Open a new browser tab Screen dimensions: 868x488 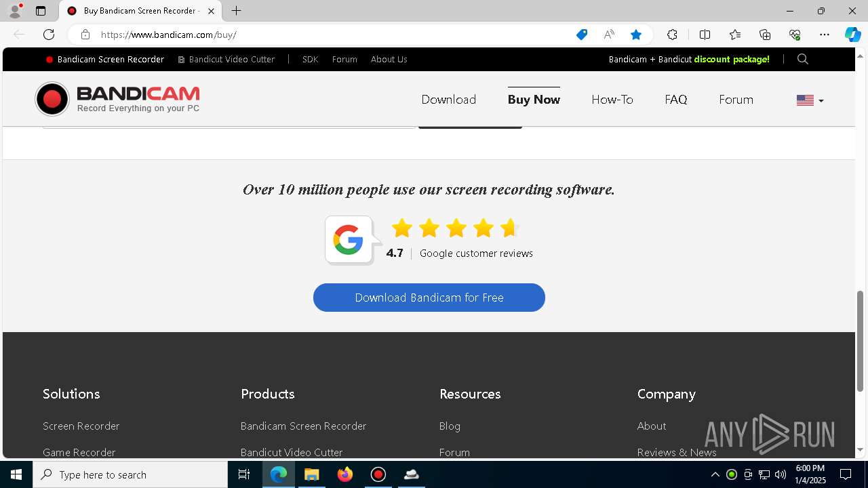pyautogui.click(x=236, y=11)
